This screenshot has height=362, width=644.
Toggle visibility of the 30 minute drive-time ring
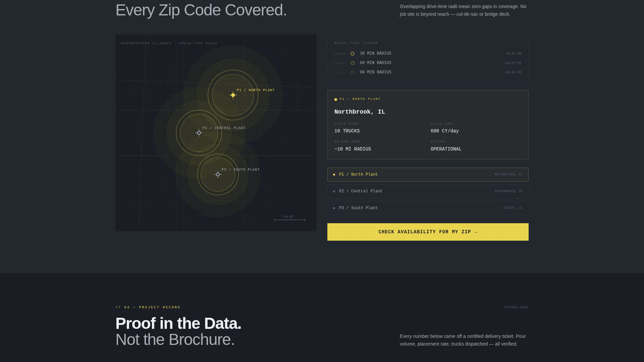pos(375,53)
